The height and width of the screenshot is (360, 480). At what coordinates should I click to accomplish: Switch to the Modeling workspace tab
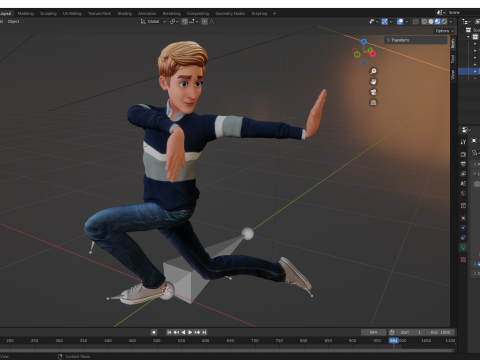pos(26,13)
